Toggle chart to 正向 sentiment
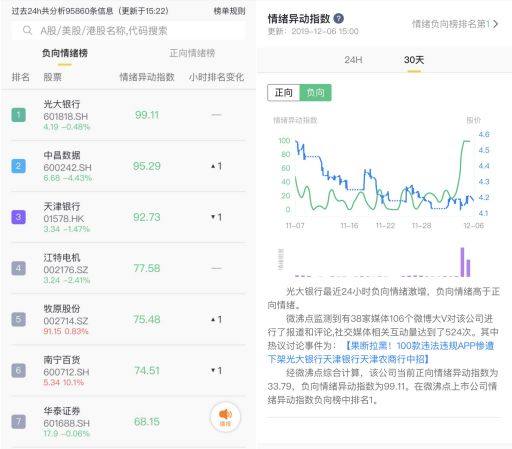 284,93
